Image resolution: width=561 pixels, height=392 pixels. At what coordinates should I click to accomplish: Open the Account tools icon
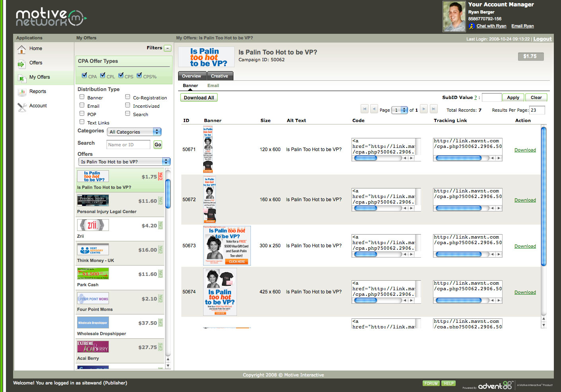click(x=21, y=106)
